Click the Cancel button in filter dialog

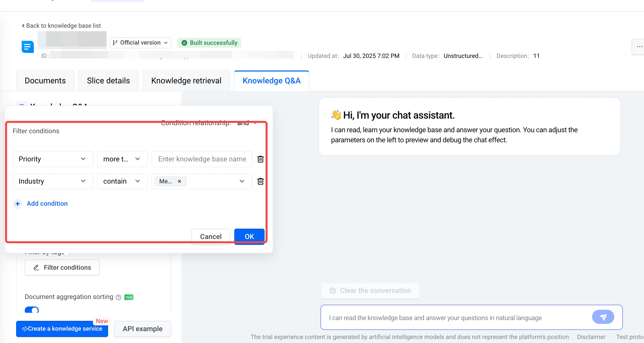(211, 236)
